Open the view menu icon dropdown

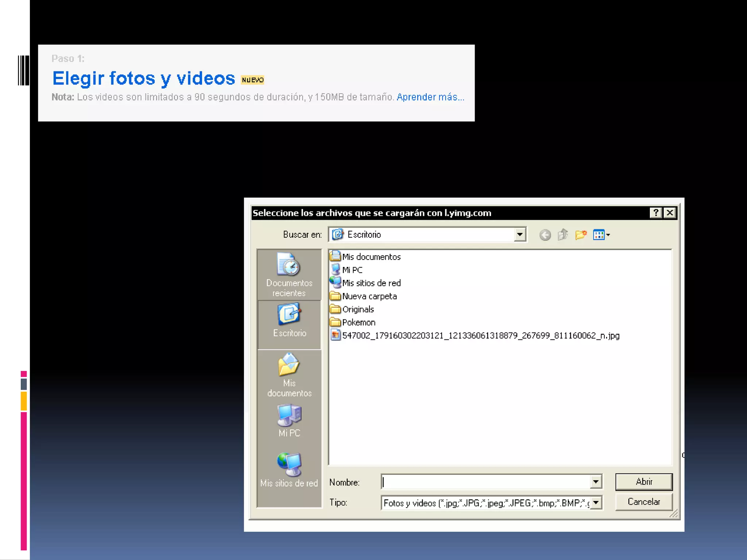(x=601, y=235)
